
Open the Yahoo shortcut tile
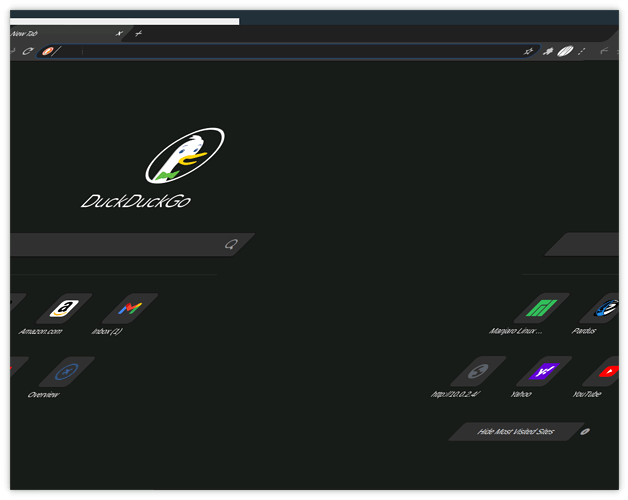[544, 371]
